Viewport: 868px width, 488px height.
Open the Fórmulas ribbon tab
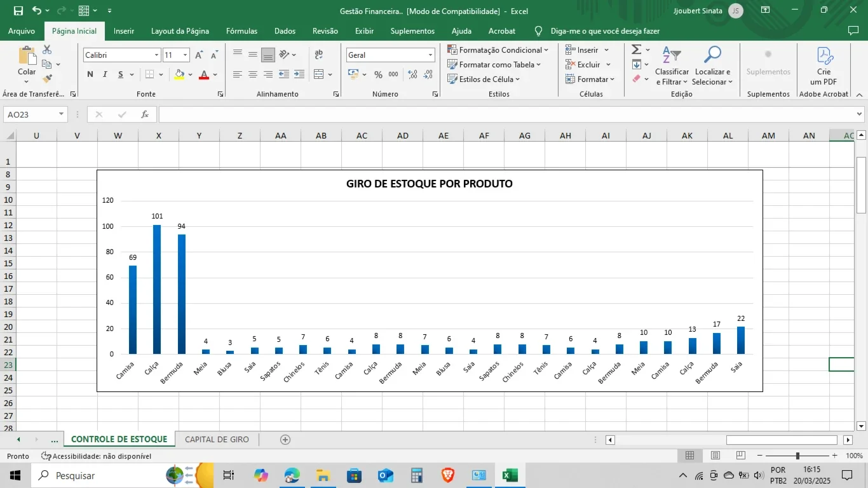coord(241,30)
